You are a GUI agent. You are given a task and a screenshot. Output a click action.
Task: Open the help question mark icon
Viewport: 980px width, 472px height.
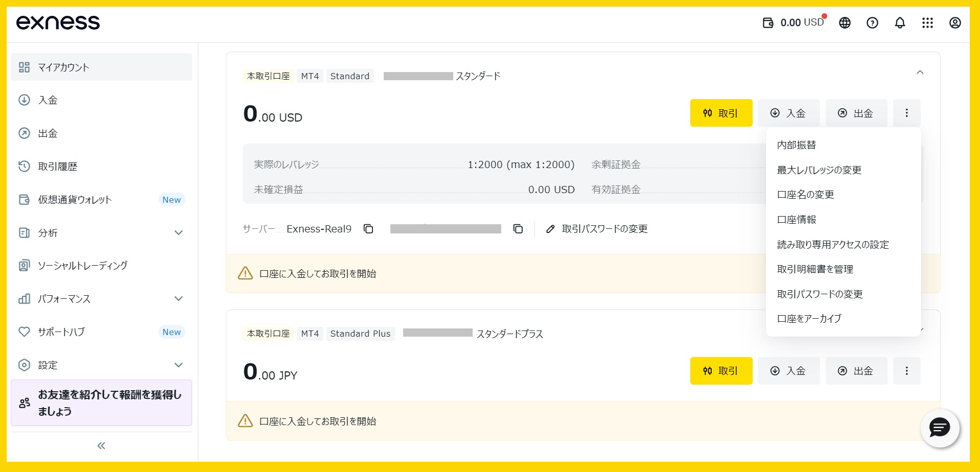coord(872,23)
